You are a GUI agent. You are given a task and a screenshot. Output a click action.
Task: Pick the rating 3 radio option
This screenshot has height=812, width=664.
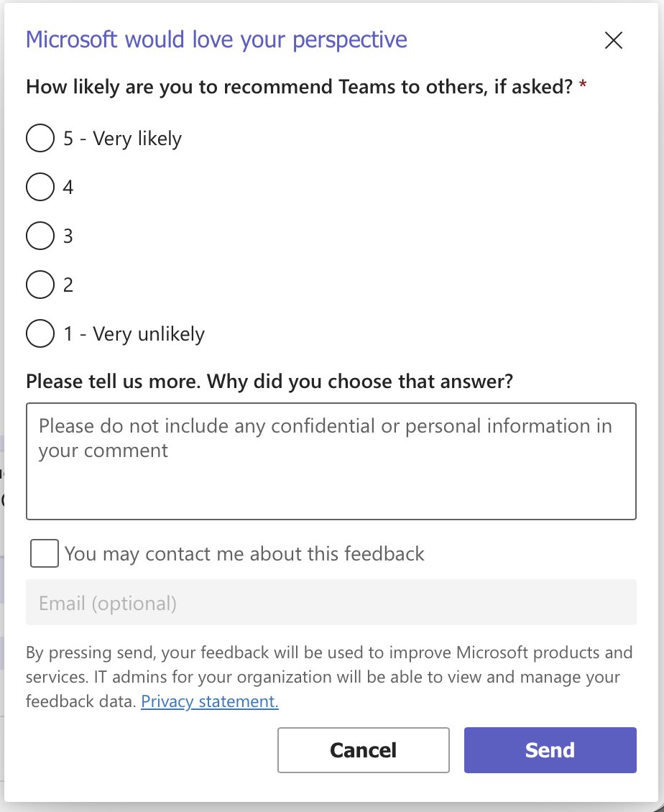[x=40, y=236]
